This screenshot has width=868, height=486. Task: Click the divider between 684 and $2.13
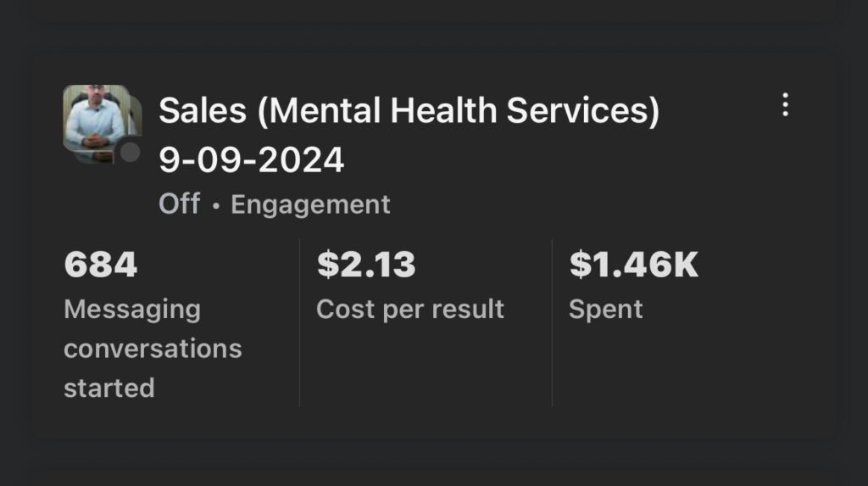300,322
